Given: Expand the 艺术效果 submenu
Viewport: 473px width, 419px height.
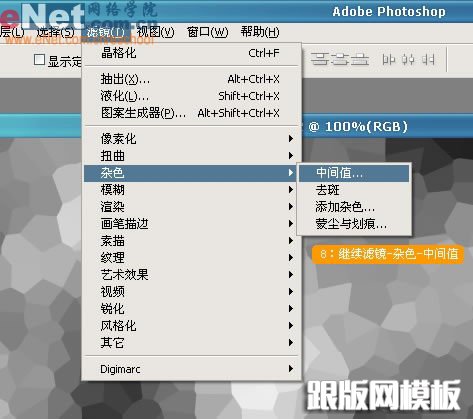Looking at the screenshot, I should tap(191, 275).
